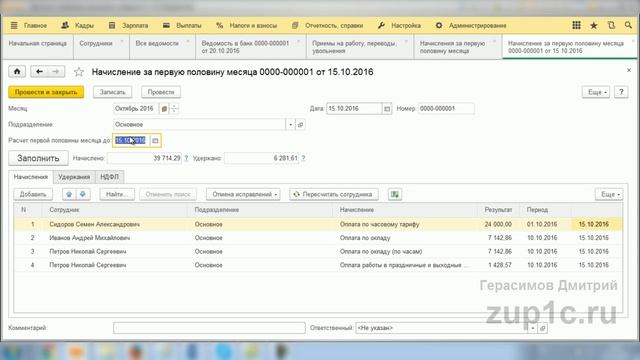The image size is (640, 360).
Task: Open Отмена исправлений dropdown
Action: click(x=244, y=194)
